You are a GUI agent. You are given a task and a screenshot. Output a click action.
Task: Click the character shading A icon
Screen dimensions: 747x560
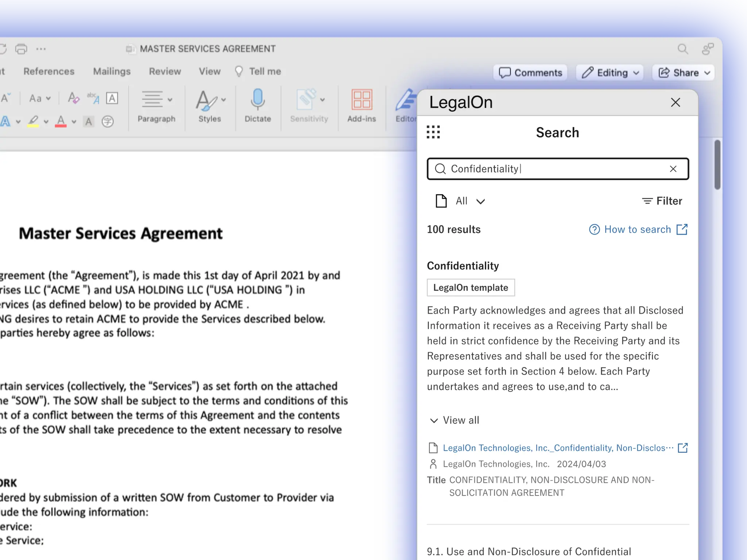tap(89, 121)
